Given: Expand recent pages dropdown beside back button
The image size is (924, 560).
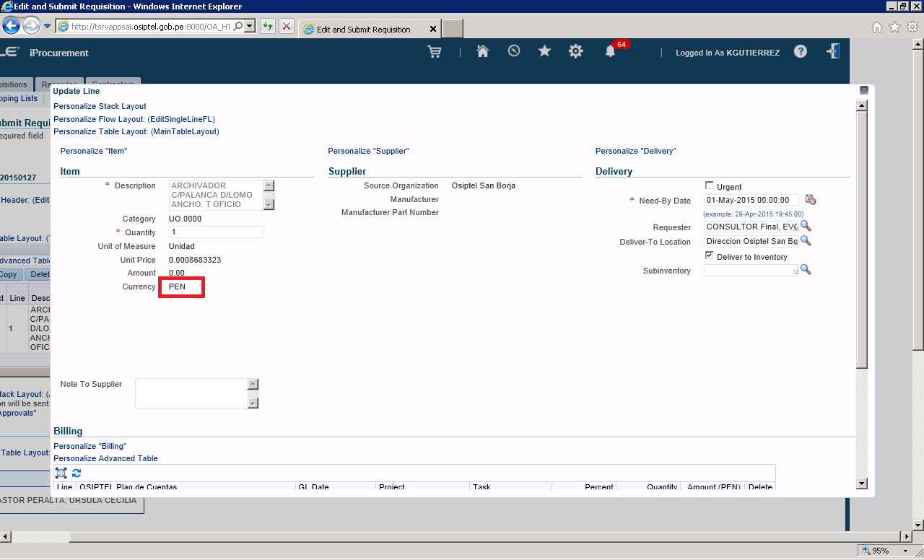Looking at the screenshot, I should pos(48,26).
